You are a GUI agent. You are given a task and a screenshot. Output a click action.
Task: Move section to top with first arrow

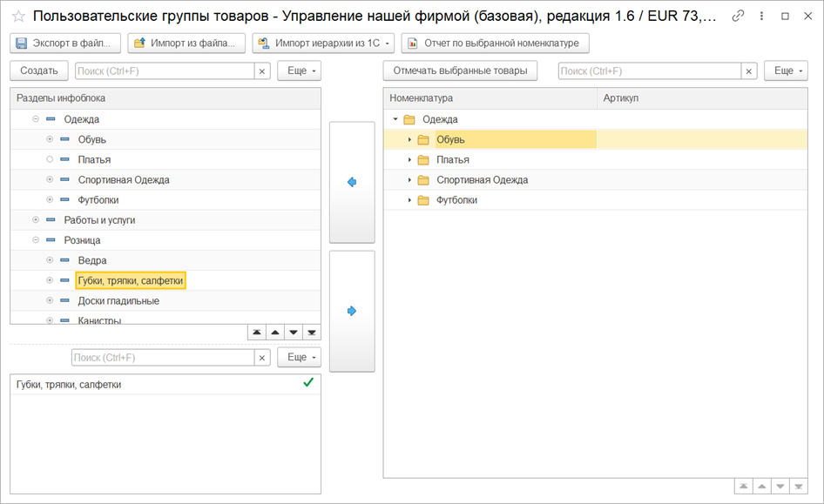coord(256,333)
